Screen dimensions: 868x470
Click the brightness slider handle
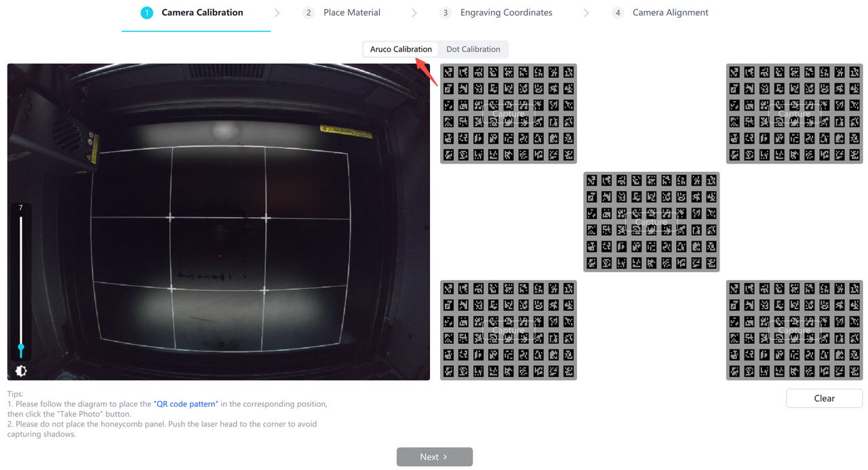tap(21, 347)
